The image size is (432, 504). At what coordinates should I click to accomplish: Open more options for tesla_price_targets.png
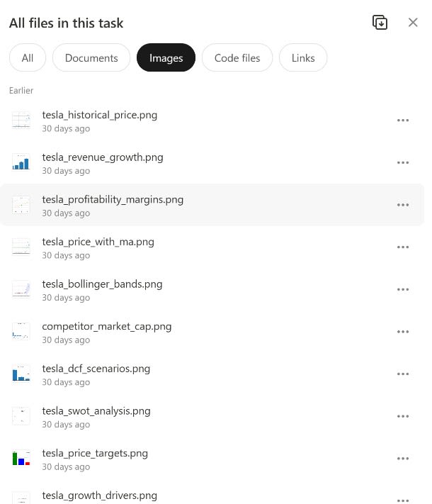point(403,459)
